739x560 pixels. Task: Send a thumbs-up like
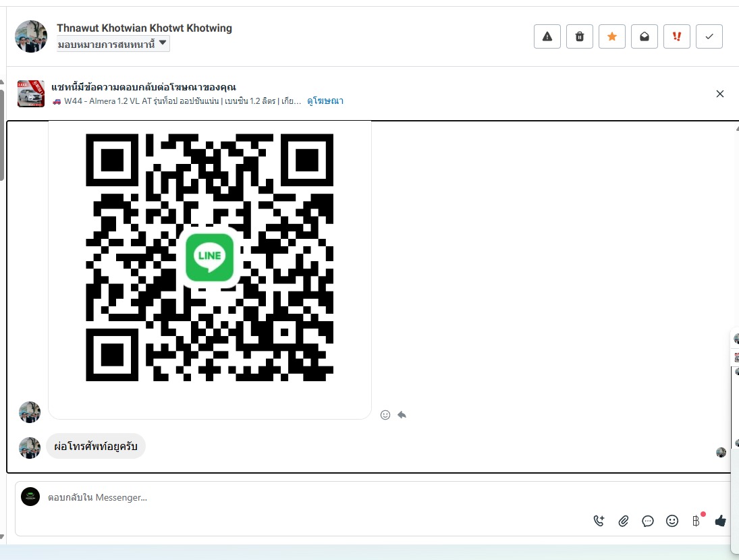click(x=720, y=521)
